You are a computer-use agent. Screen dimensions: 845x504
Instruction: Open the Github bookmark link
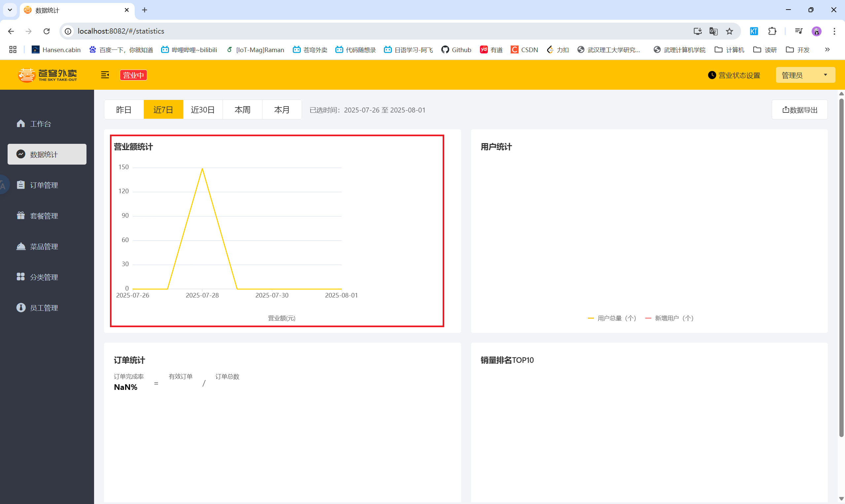click(456, 50)
